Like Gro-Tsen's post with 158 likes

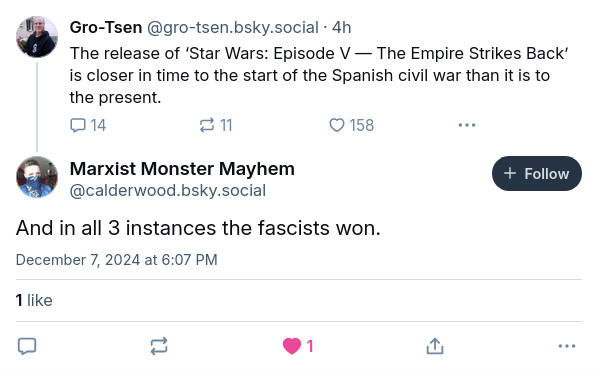click(x=352, y=125)
